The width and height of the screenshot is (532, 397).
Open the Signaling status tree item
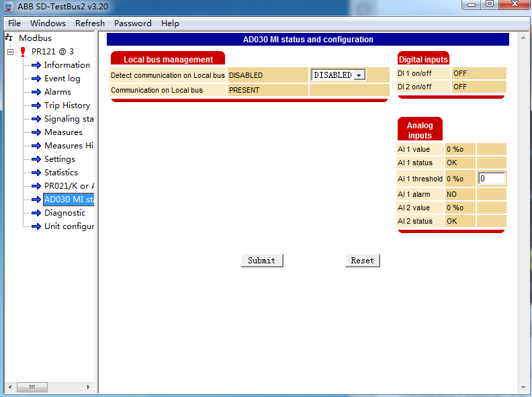[x=69, y=119]
